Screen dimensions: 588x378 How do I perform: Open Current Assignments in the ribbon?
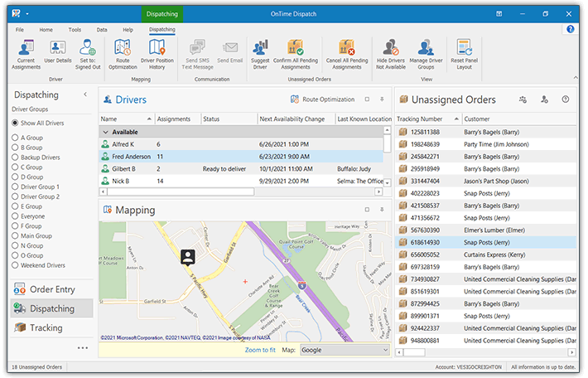point(26,55)
